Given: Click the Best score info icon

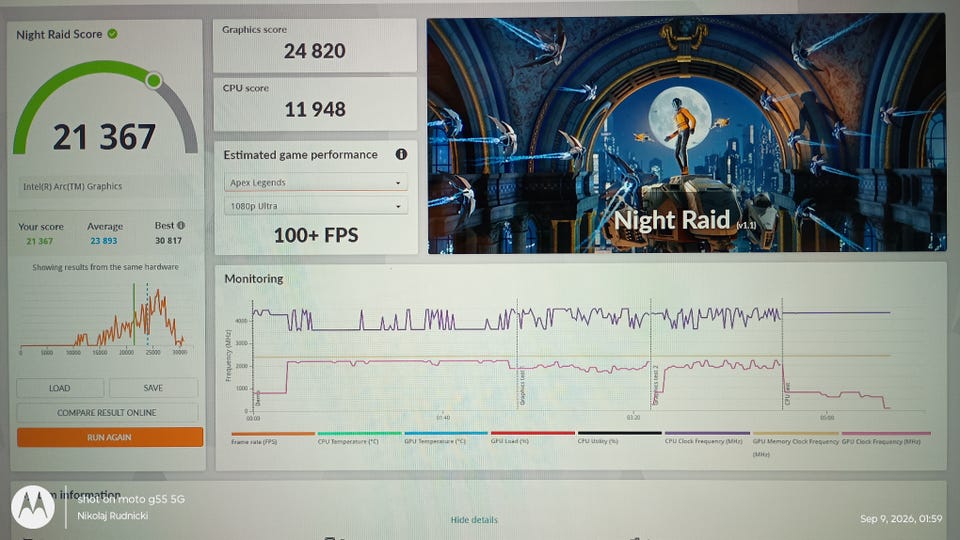Looking at the screenshot, I should point(181,225).
